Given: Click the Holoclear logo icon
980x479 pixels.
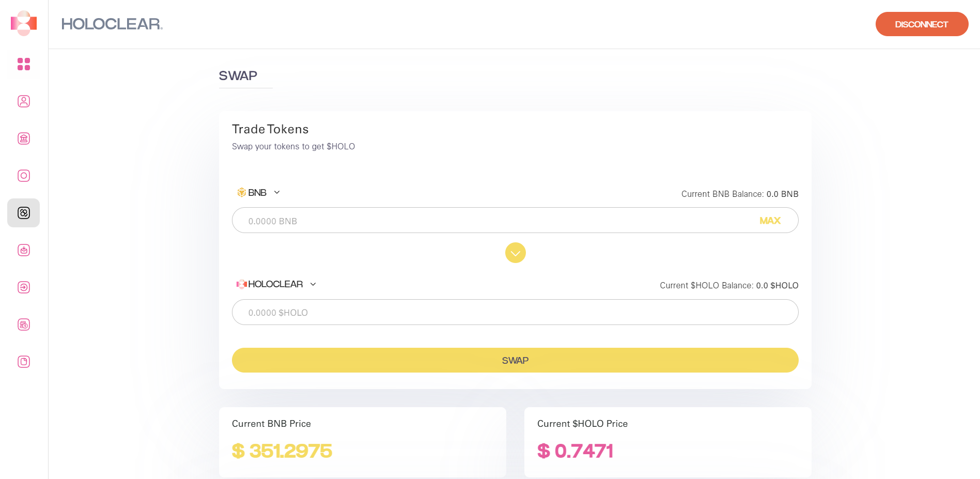Looking at the screenshot, I should pyautogui.click(x=24, y=23).
